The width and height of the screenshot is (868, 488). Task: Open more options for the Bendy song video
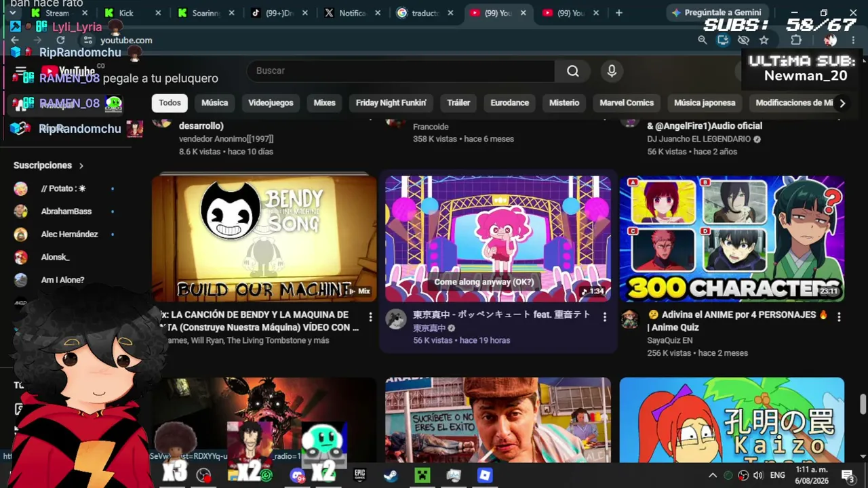[370, 317]
